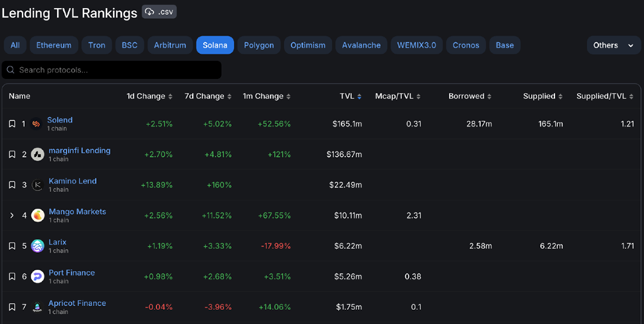Click the Apricot Finance logo
The width and height of the screenshot is (644, 324).
[37, 307]
